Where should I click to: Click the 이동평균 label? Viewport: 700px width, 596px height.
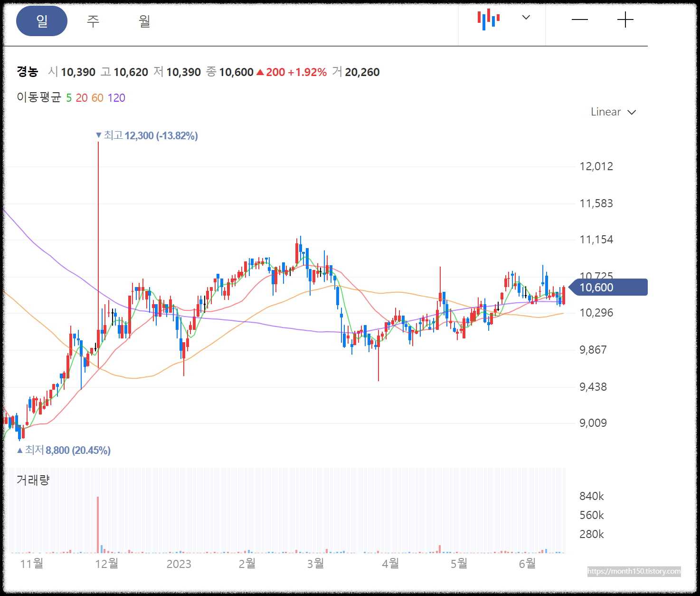click(x=39, y=97)
